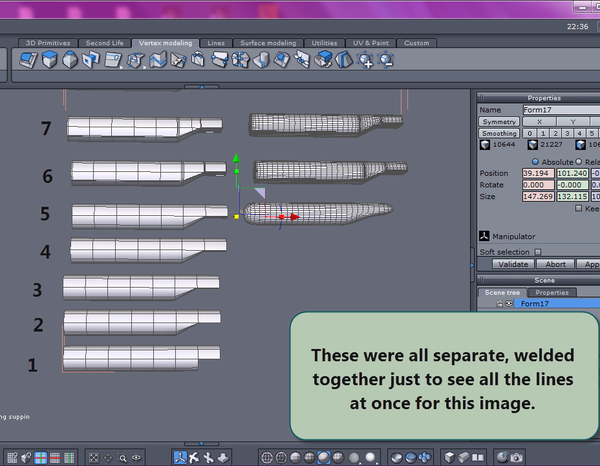Click the four-pane view layout icon
The height and width of the screenshot is (466, 600).
pyautogui.click(x=42, y=457)
